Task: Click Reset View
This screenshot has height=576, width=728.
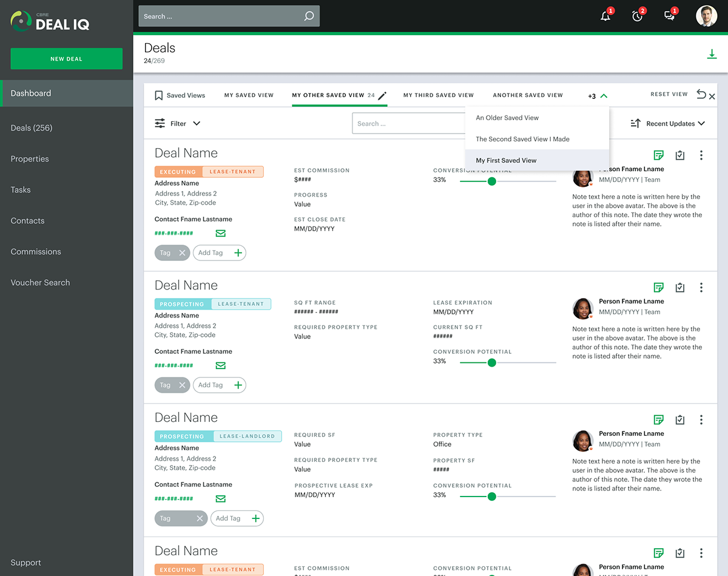Action: click(x=669, y=94)
